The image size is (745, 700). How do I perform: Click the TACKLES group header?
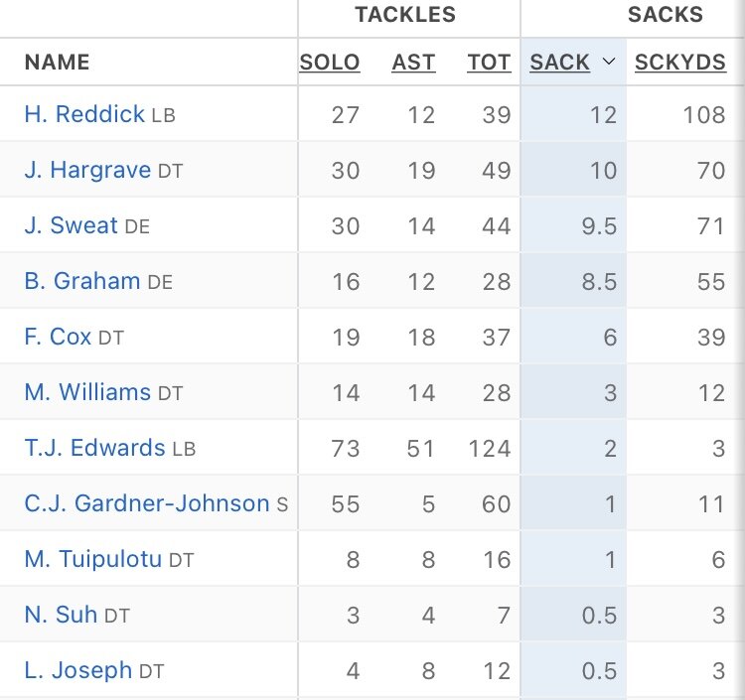pos(405,15)
